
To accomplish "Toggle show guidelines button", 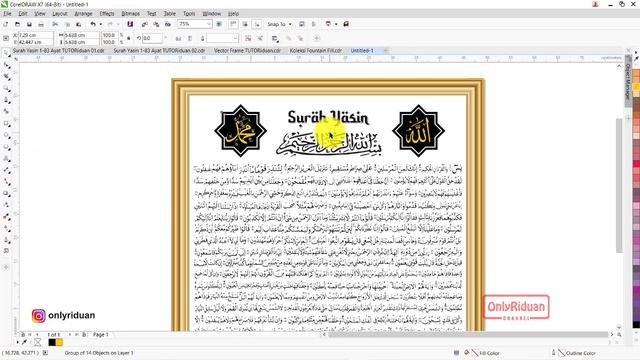I will [x=257, y=24].
